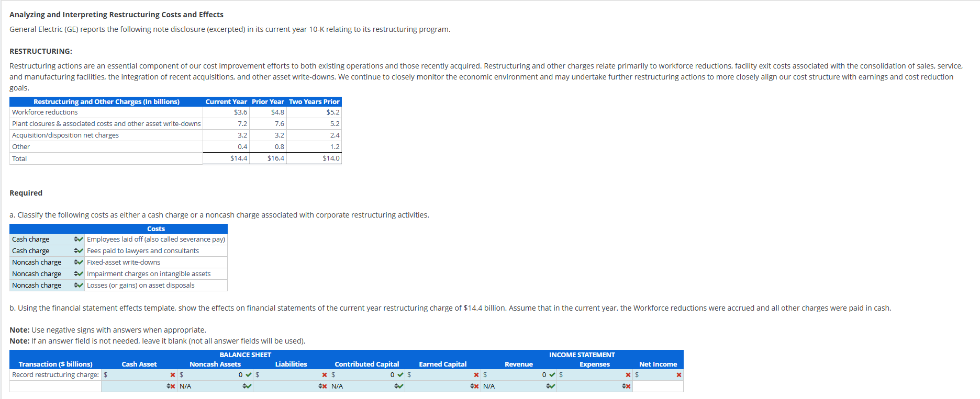This screenshot has width=980, height=399.
Task: Click the 'Net Income' column header
Action: point(658,364)
